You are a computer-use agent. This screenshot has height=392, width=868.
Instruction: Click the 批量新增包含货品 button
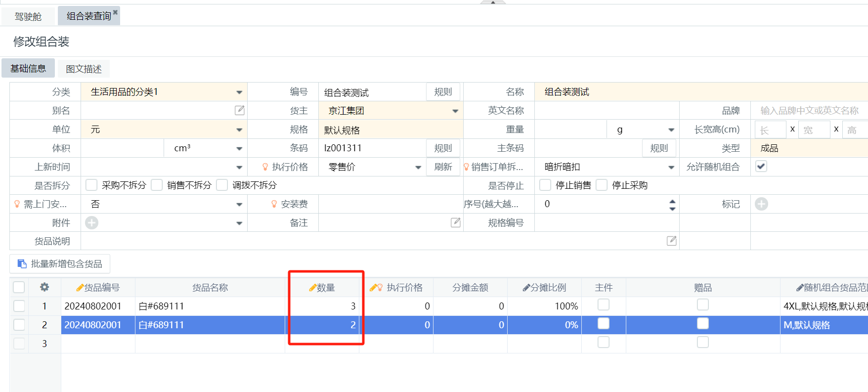[x=60, y=264]
